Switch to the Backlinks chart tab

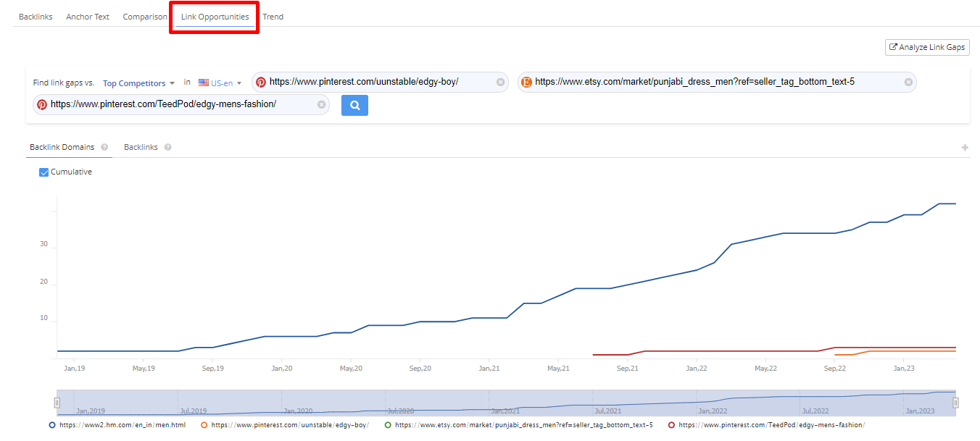click(x=141, y=147)
